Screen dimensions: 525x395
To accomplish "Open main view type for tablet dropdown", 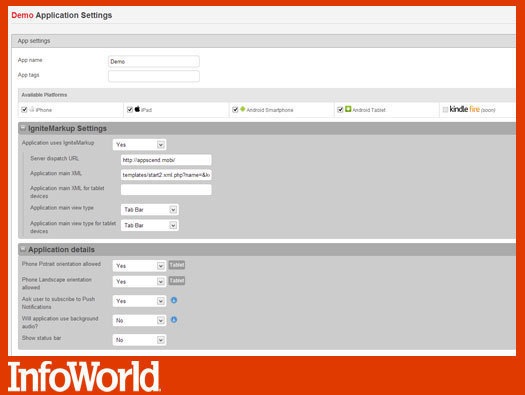I will coord(150,225).
